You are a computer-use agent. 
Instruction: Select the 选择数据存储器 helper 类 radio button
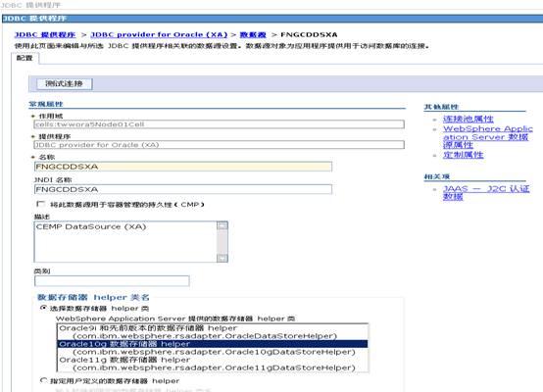pos(44,308)
